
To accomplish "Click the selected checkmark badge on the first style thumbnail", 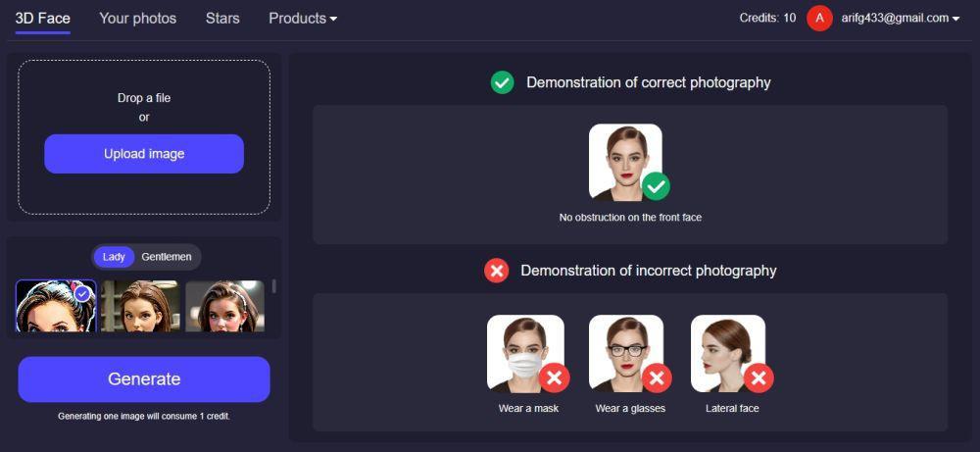I will 82,293.
